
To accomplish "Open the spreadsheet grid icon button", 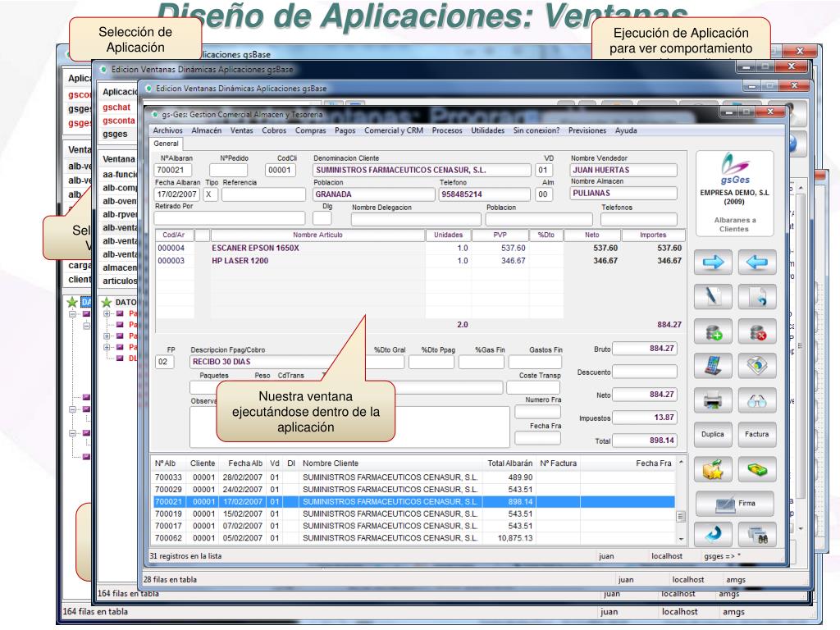I will [713, 367].
